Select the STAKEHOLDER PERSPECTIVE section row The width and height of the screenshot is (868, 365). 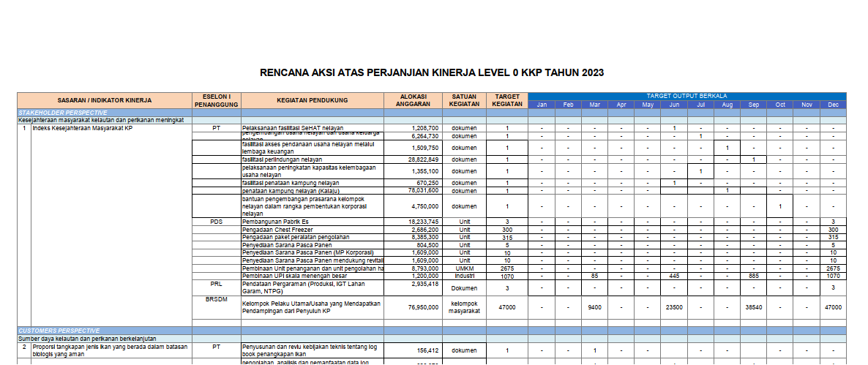[x=432, y=112]
